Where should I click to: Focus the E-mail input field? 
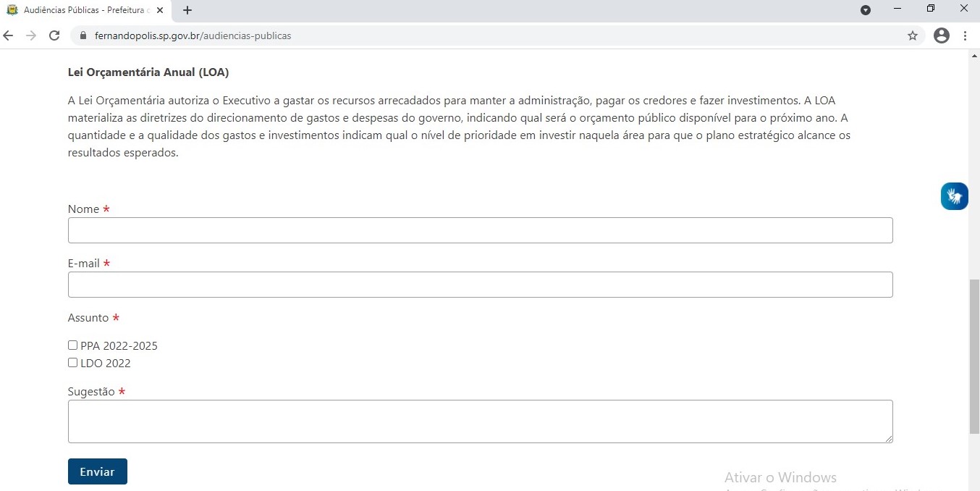tap(480, 285)
